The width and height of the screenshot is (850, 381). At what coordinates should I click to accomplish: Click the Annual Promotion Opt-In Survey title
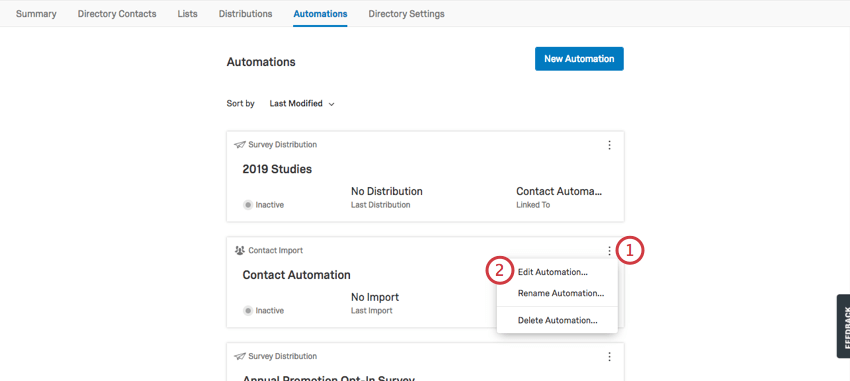[x=329, y=378]
